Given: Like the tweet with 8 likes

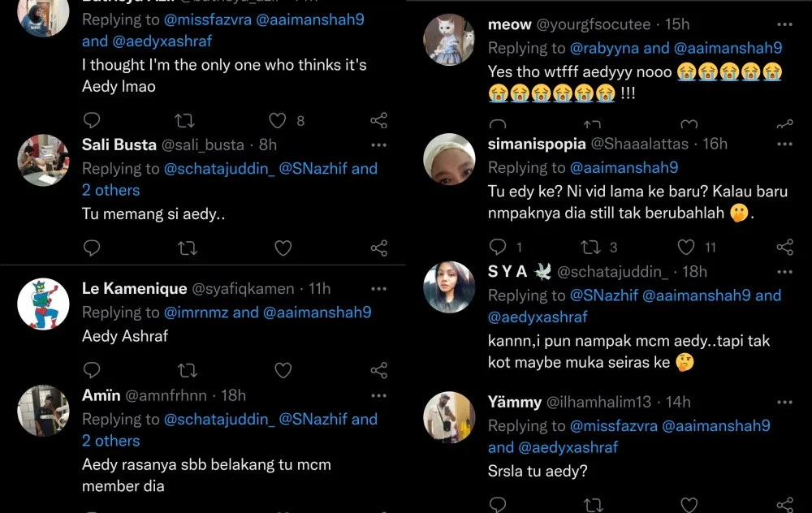Looking at the screenshot, I should point(279,121).
